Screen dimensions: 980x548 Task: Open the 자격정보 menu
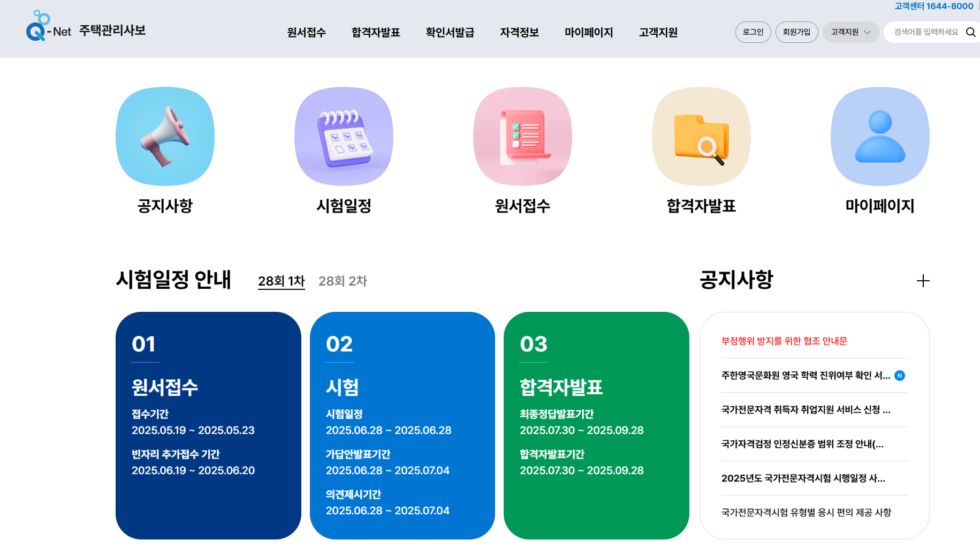(x=519, y=32)
